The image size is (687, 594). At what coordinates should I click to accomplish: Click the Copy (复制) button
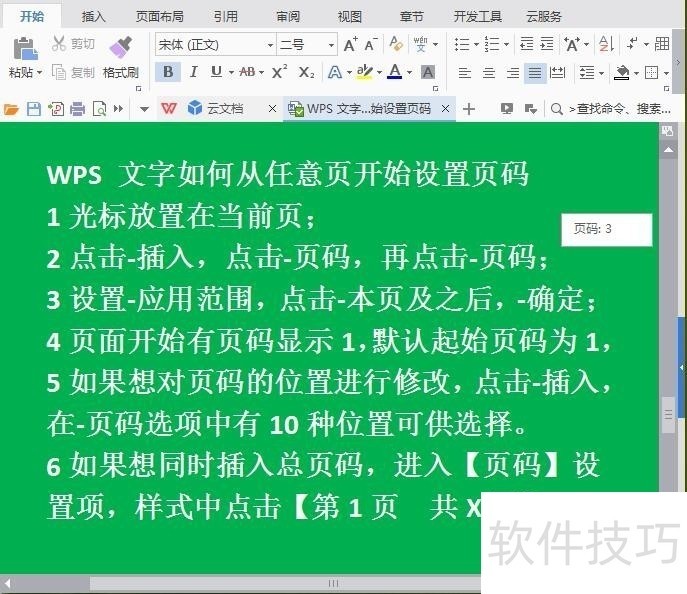73,72
